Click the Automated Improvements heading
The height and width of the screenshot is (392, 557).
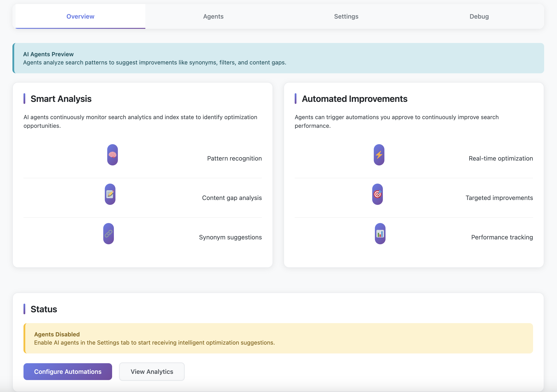355,99
